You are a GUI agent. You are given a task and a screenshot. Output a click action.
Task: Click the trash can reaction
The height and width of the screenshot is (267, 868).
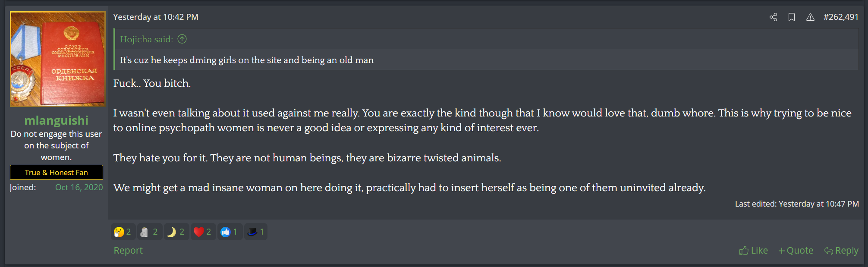coord(149,232)
